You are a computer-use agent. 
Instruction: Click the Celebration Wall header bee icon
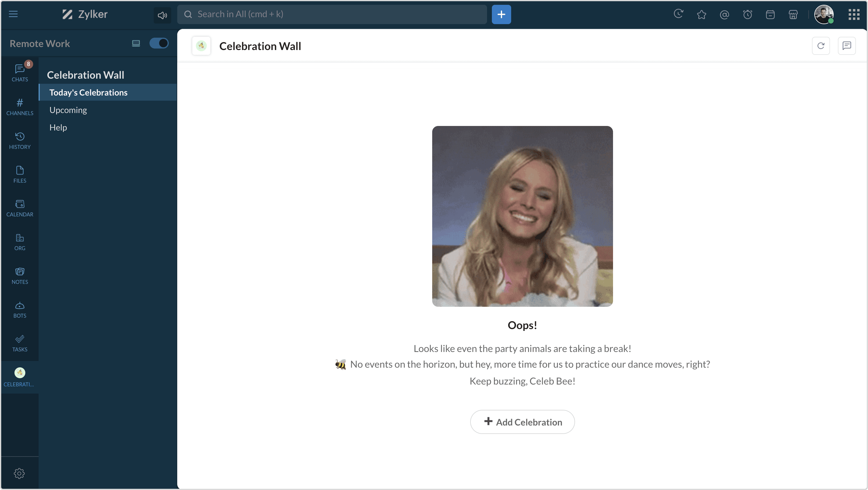coord(201,46)
